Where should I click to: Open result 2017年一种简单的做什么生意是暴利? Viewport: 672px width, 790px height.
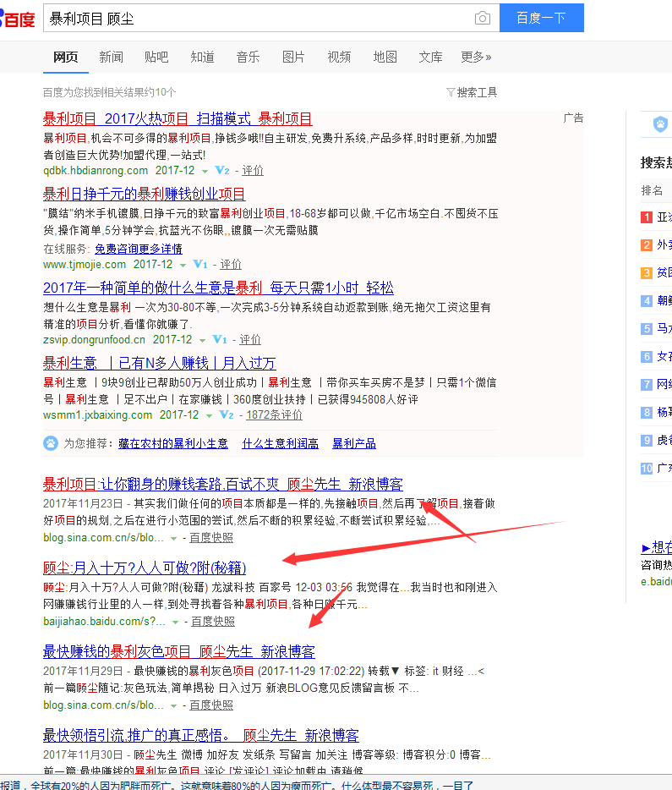click(218, 288)
